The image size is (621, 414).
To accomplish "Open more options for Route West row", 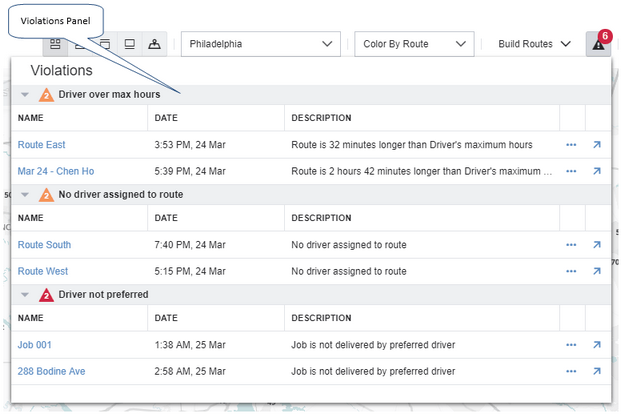I will (x=571, y=271).
